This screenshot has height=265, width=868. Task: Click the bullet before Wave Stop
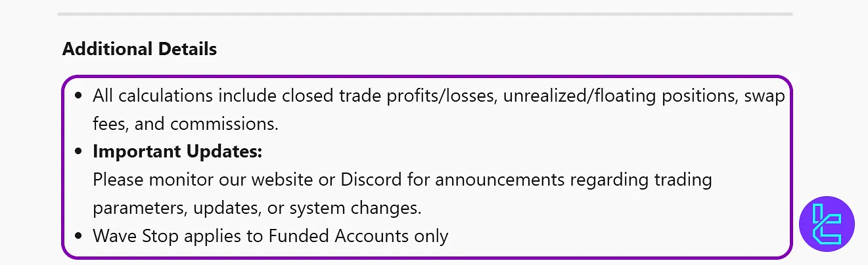click(80, 236)
